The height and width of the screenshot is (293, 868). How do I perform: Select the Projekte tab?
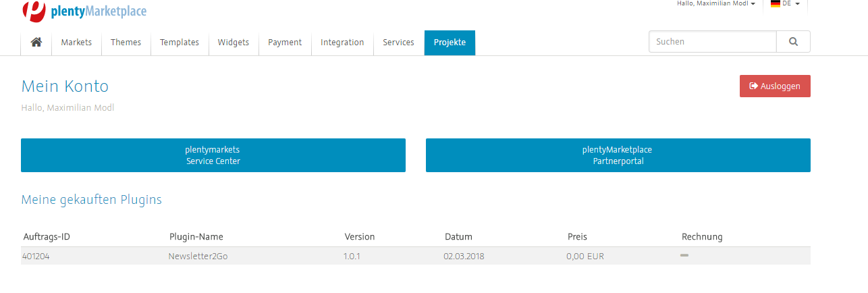pyautogui.click(x=450, y=42)
